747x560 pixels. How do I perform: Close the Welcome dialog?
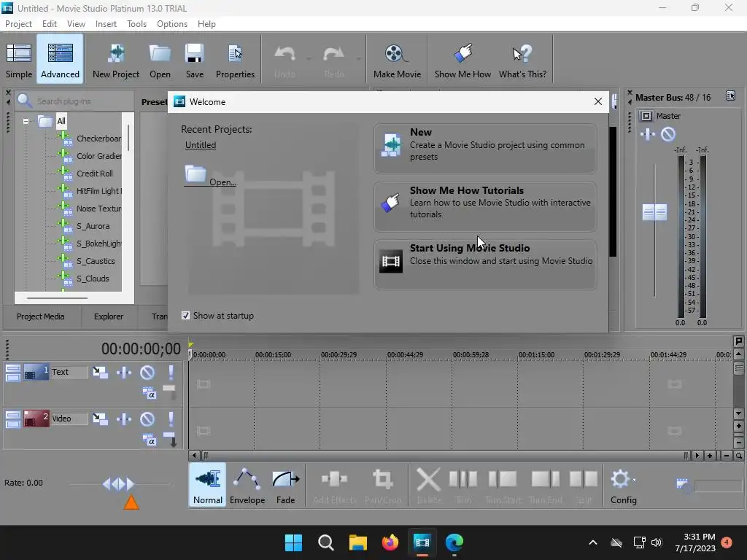click(598, 101)
